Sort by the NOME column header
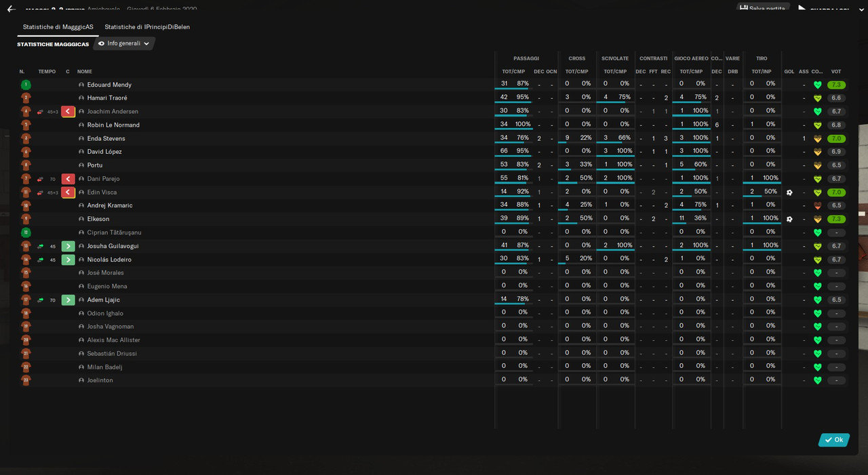Screen dimensions: 868x475 coord(85,72)
